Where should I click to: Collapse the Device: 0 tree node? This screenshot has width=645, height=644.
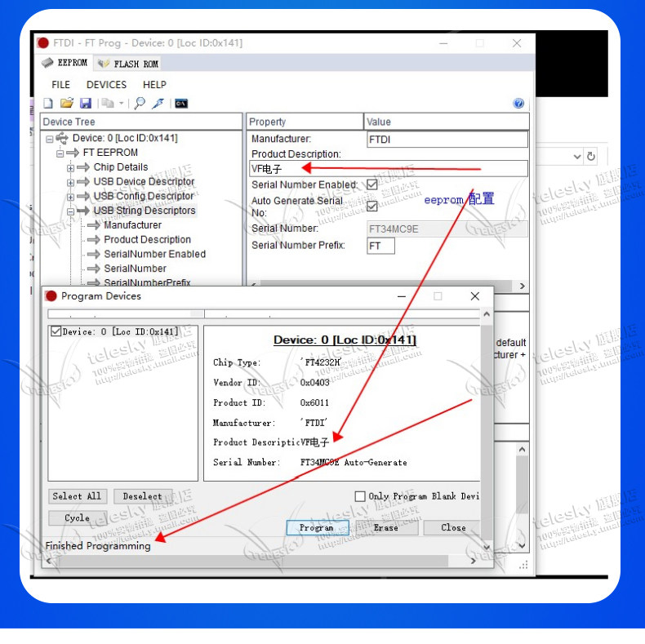coord(49,140)
